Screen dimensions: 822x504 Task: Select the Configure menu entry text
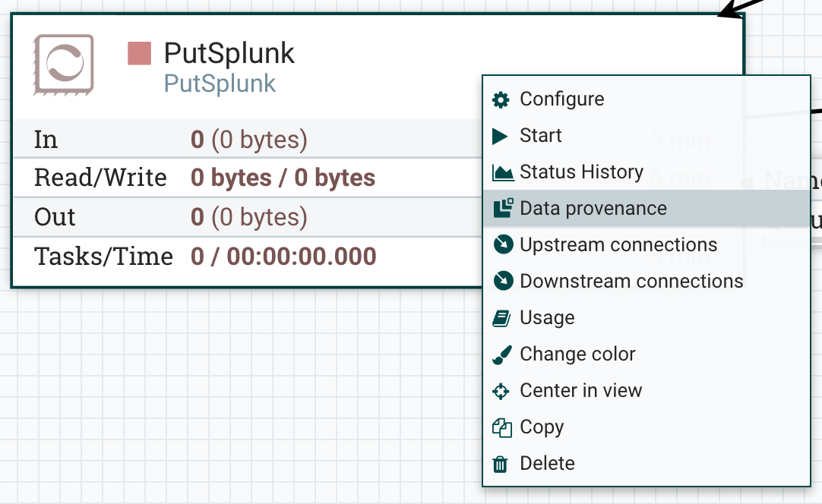(x=561, y=99)
